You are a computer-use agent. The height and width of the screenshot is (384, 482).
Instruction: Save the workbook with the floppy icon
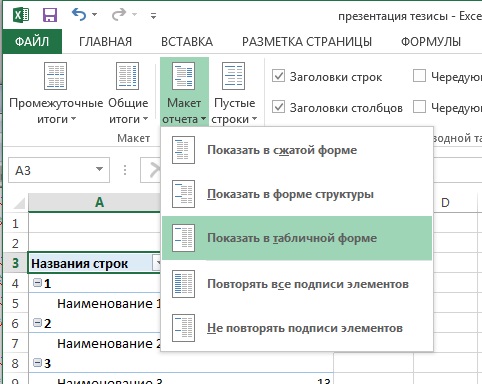point(50,15)
